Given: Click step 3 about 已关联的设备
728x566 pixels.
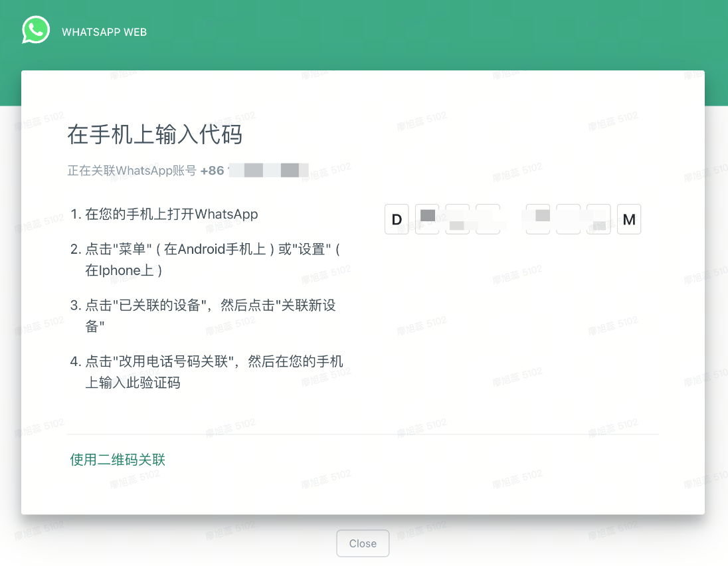Looking at the screenshot, I should 203,316.
